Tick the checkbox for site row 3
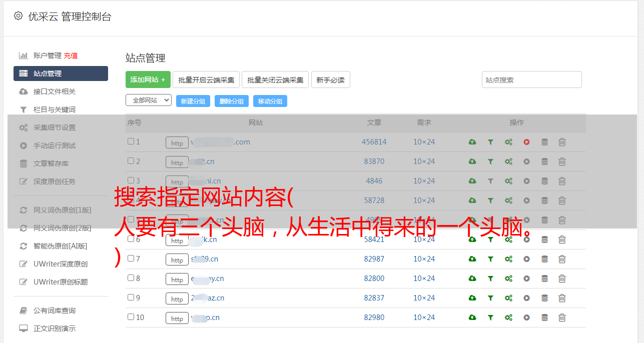 (x=131, y=180)
